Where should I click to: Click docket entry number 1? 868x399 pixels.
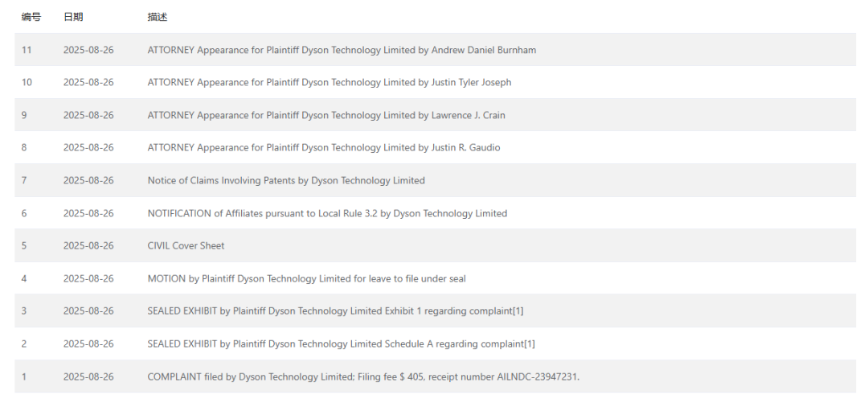pos(24,376)
